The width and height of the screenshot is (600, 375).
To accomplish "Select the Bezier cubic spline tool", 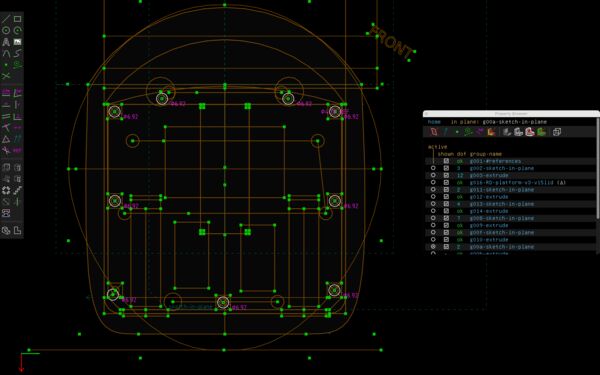I will (x=17, y=53).
